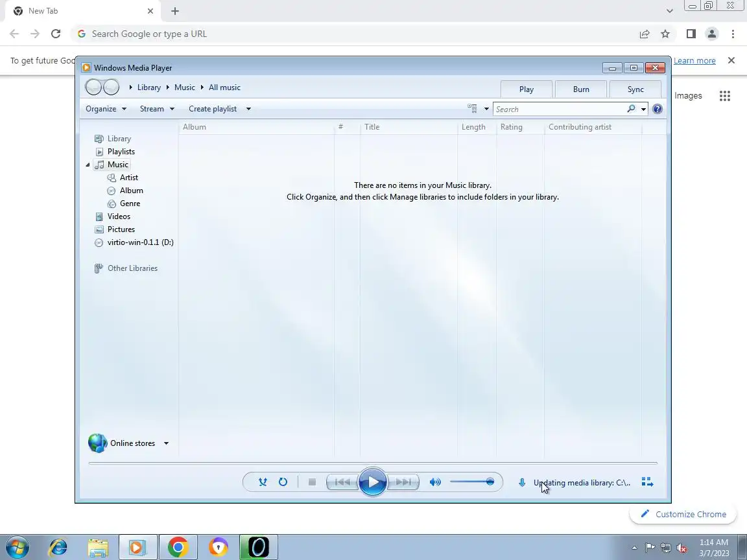Open Chrome three-dot menu
This screenshot has width=747, height=560.
click(x=733, y=34)
